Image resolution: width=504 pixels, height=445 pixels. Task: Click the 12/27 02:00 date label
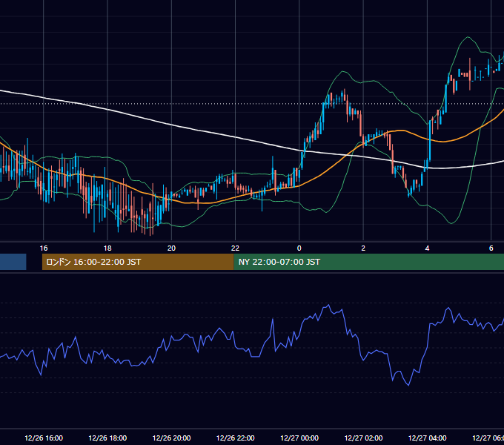click(363, 438)
